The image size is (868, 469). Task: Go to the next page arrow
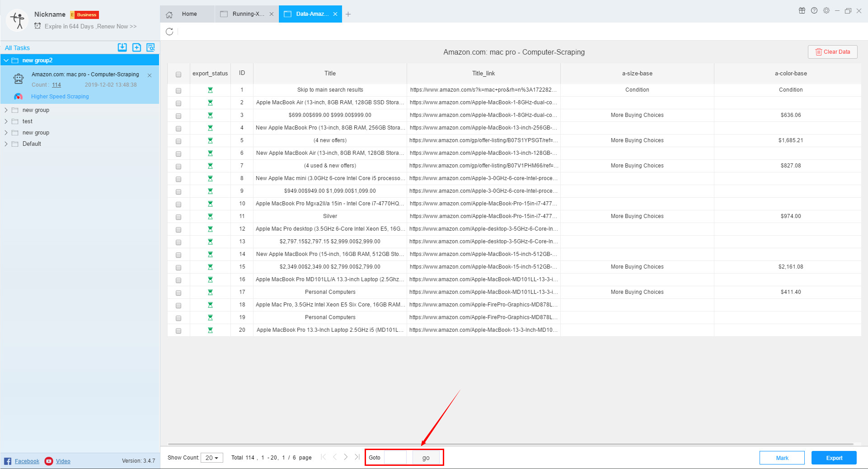[346, 457]
